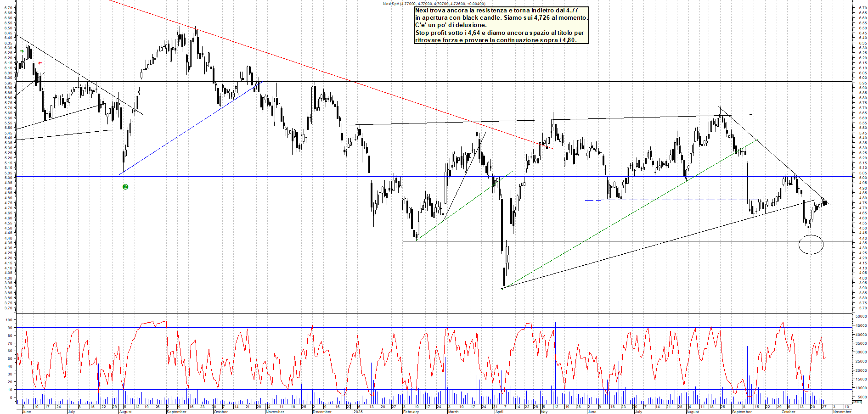Click the December label on upper time axis

(321, 412)
